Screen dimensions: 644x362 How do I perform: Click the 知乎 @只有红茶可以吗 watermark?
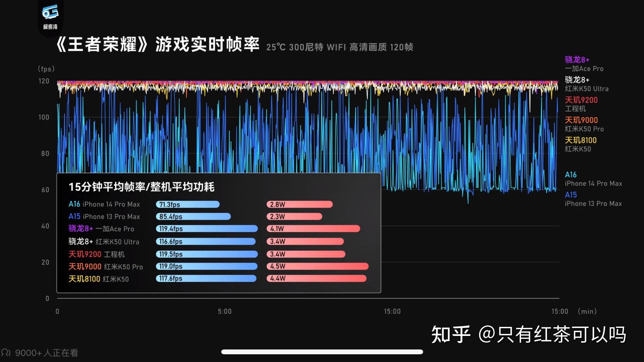tap(528, 335)
